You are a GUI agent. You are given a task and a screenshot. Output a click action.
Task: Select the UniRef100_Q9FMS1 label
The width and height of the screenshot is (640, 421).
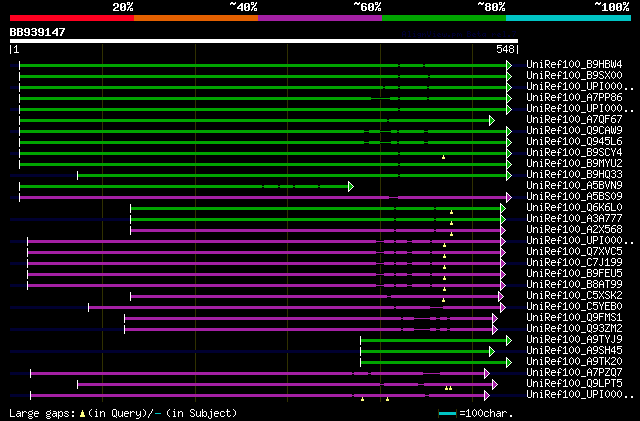click(x=574, y=317)
